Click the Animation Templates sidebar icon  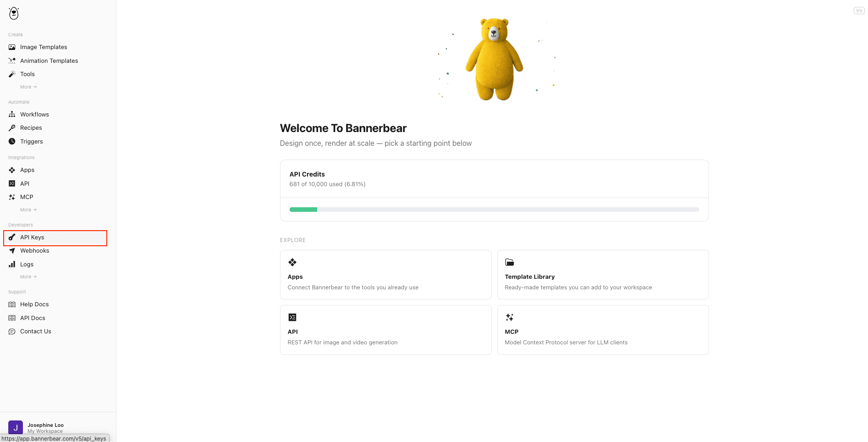(x=12, y=61)
